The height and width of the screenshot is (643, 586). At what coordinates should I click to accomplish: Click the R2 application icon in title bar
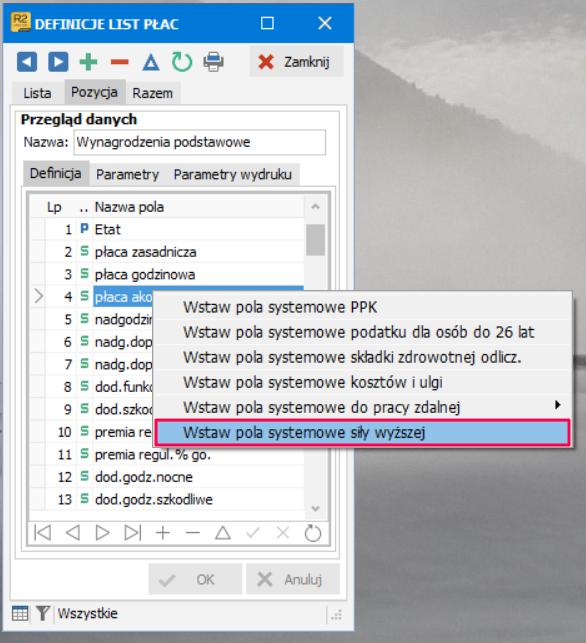[20, 23]
